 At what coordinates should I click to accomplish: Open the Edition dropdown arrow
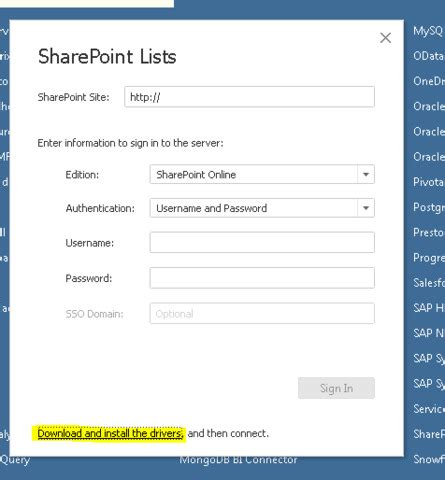coord(366,174)
